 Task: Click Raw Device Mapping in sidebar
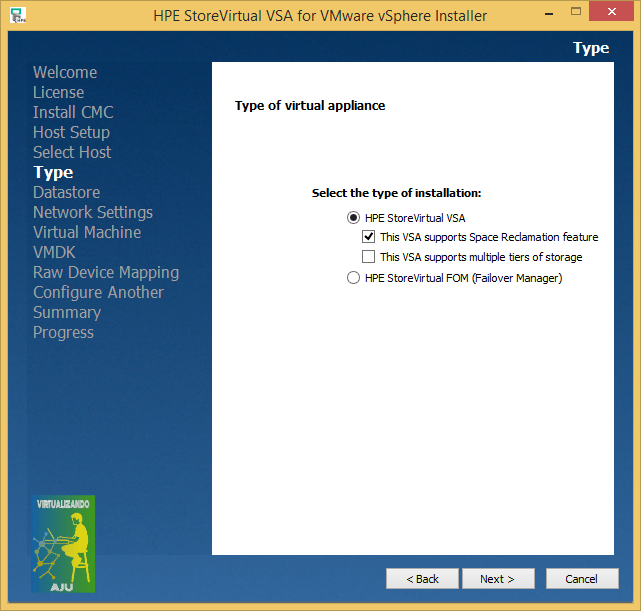[x=106, y=272]
